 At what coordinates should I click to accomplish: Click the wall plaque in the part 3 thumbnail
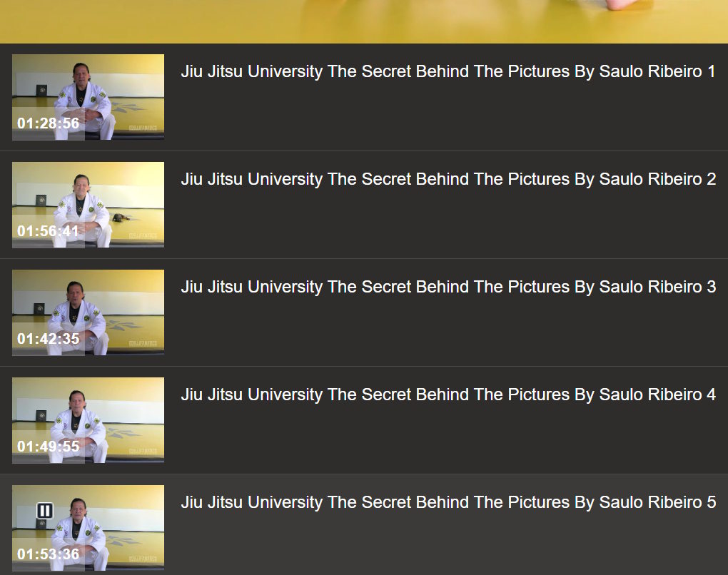(x=39, y=308)
